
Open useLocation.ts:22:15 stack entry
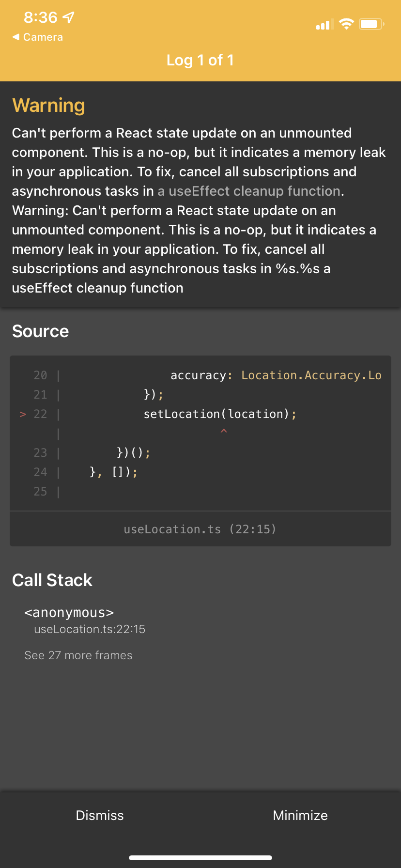[90, 629]
